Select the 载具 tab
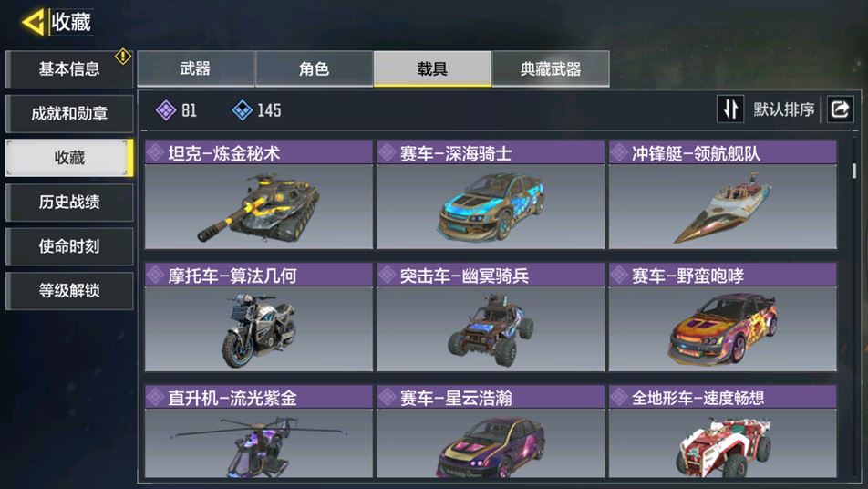868x489 pixels. click(432, 68)
